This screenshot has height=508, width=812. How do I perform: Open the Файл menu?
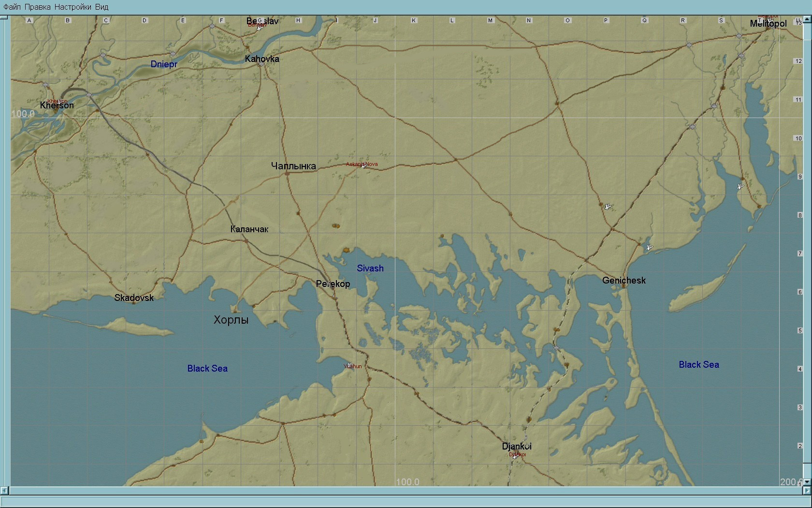[12, 7]
